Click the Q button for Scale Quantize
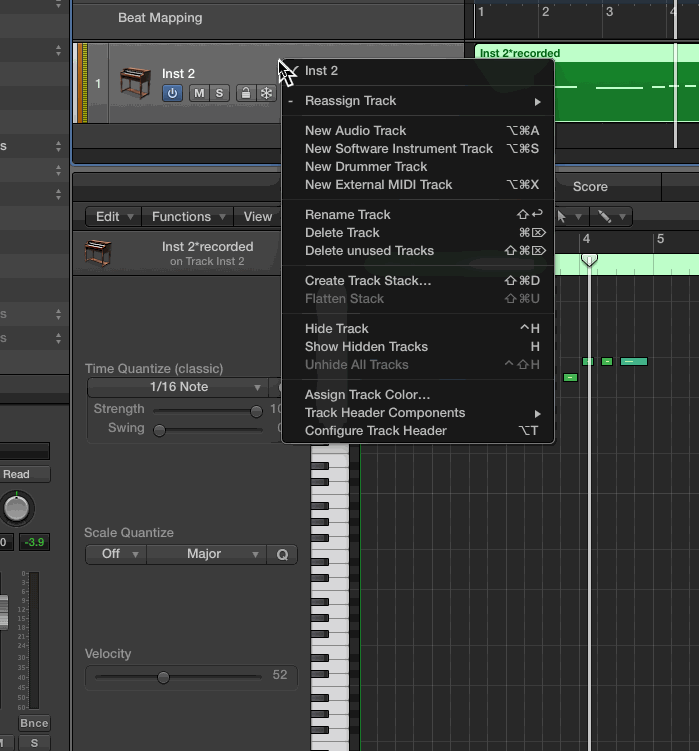The image size is (699, 751). (x=282, y=554)
